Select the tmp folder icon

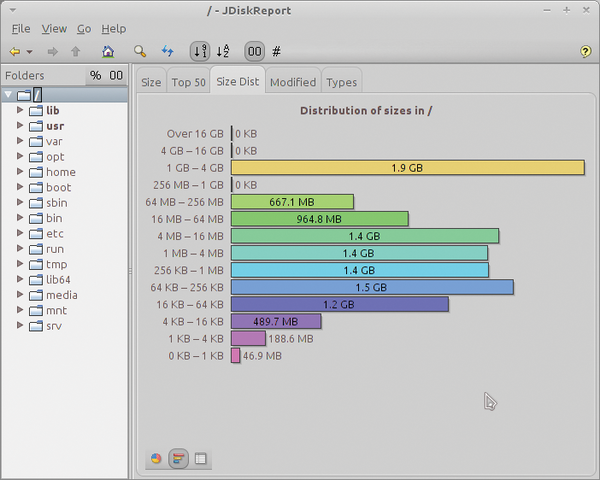point(36,264)
